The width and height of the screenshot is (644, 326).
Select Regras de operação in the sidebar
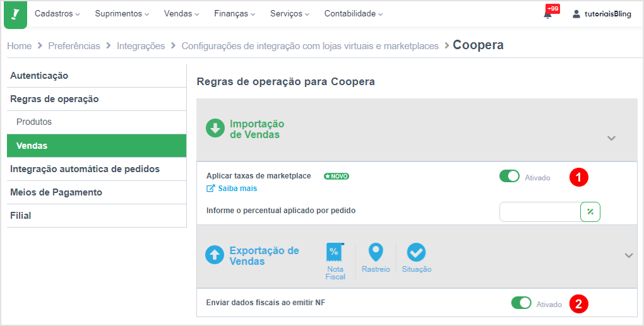click(97, 99)
